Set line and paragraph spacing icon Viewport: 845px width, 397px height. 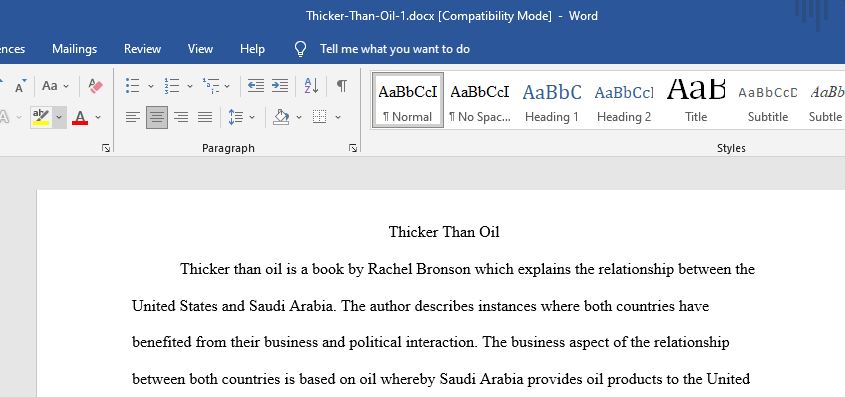point(236,117)
